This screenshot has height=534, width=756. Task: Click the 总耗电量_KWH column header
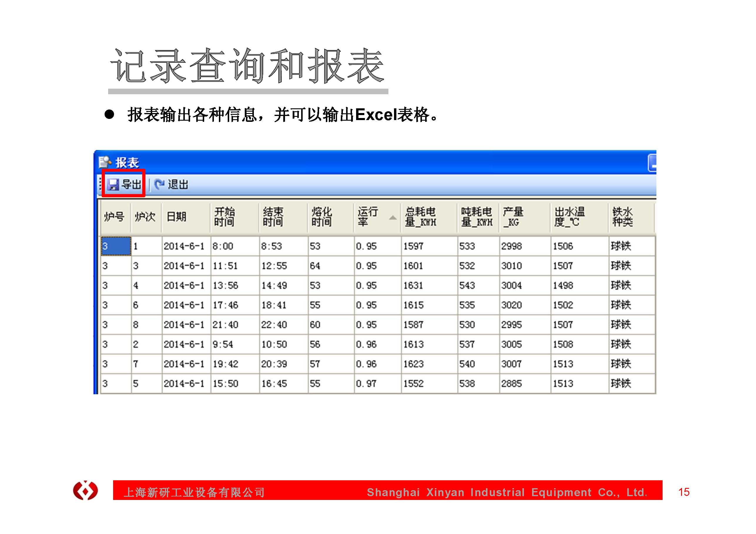tap(429, 217)
